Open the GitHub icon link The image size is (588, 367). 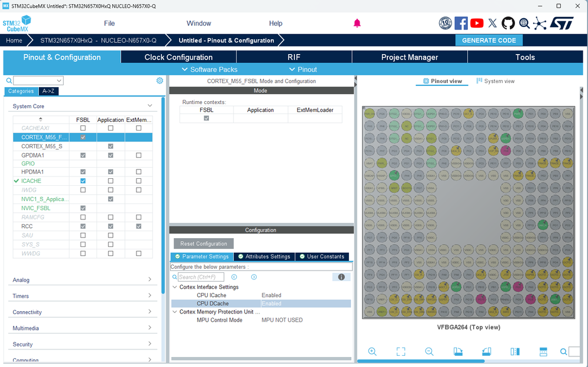508,24
